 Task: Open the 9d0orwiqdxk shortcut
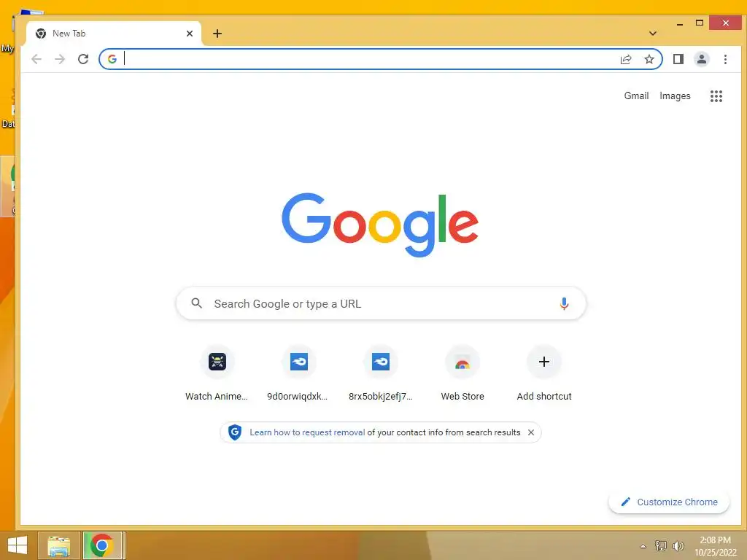pos(298,374)
